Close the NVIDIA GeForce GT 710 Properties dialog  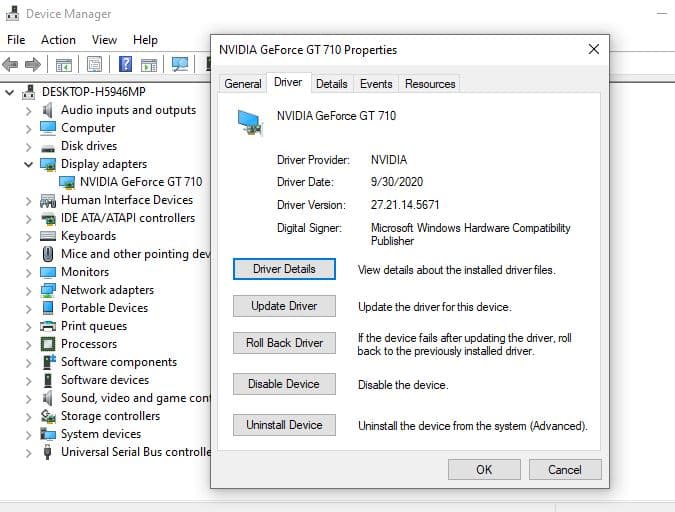[x=594, y=49]
